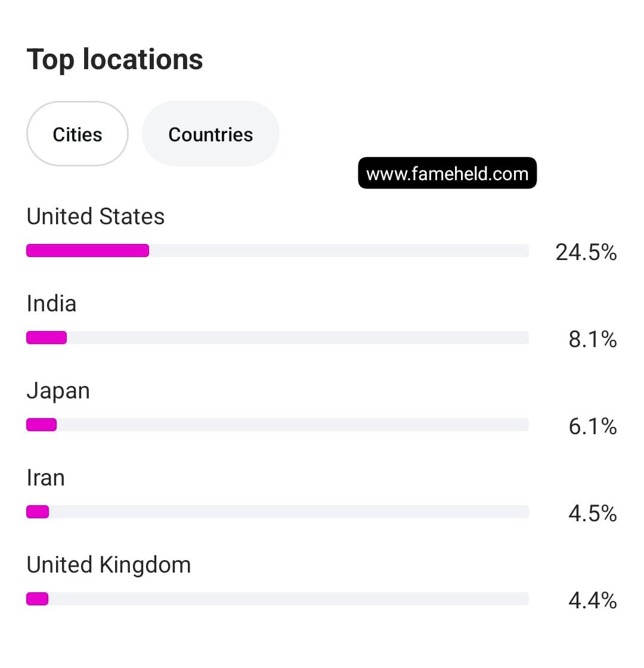Click the Top locations heading

115,60
